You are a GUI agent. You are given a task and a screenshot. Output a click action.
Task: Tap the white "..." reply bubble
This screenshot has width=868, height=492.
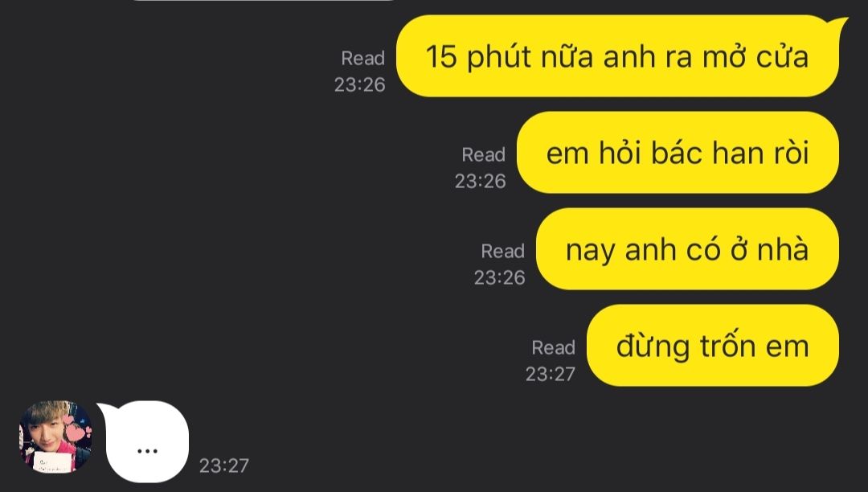pyautogui.click(x=144, y=441)
